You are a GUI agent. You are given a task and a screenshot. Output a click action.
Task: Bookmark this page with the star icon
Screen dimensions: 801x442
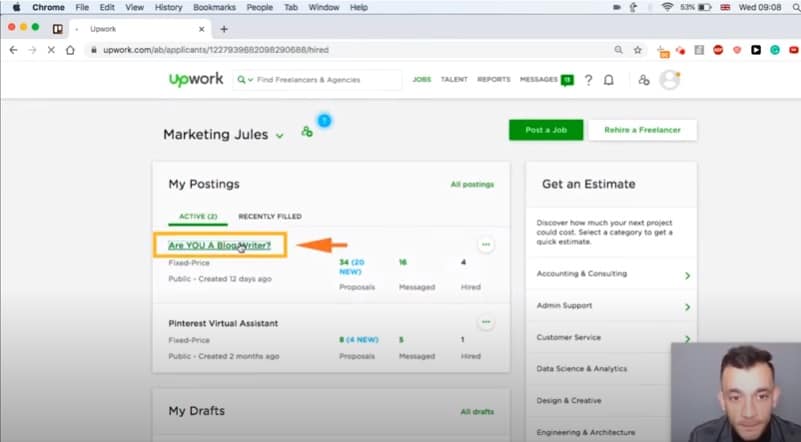tap(638, 49)
